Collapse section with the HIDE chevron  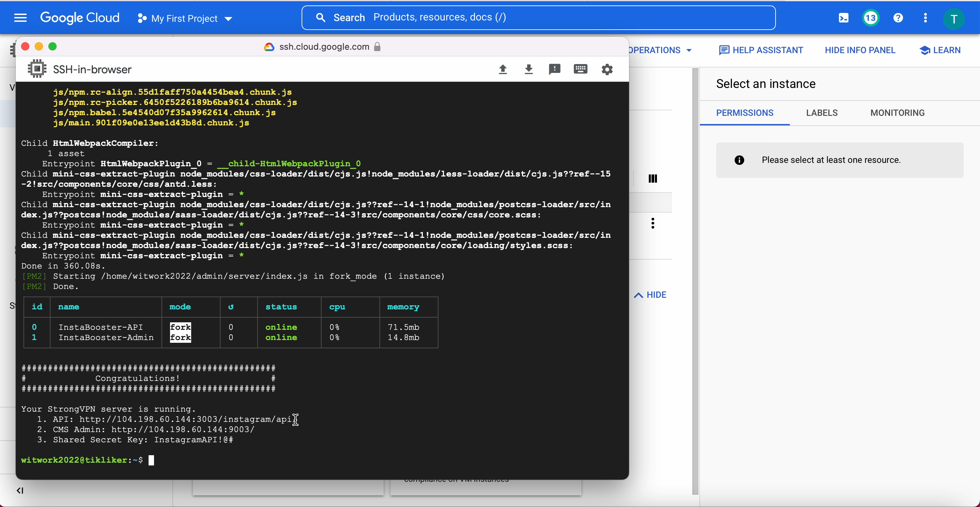pyautogui.click(x=650, y=295)
